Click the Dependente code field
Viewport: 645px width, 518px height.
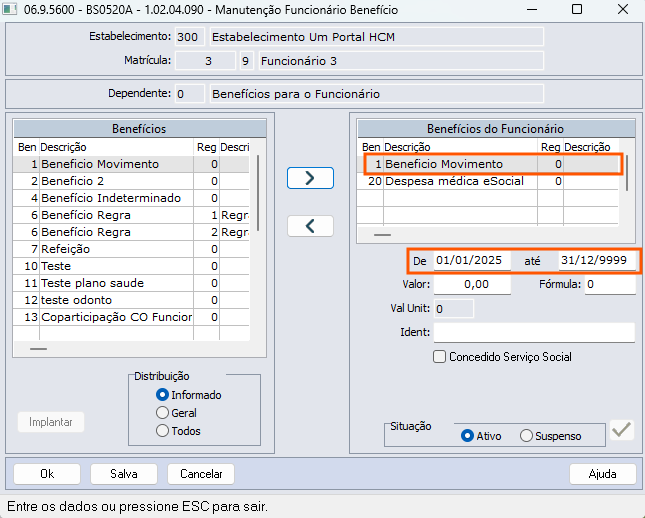pyautogui.click(x=190, y=94)
